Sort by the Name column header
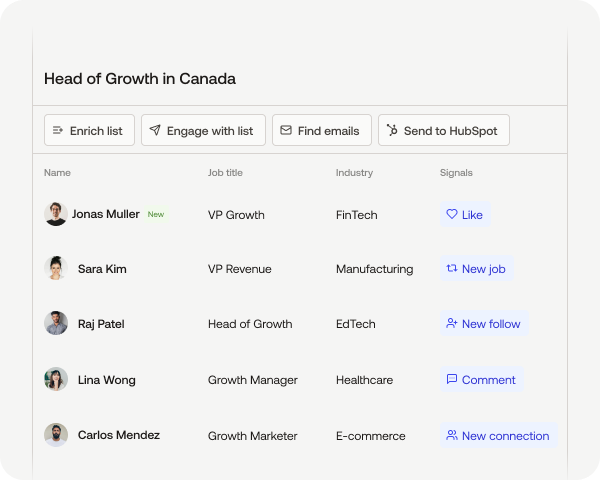The height and width of the screenshot is (480, 600). (57, 173)
